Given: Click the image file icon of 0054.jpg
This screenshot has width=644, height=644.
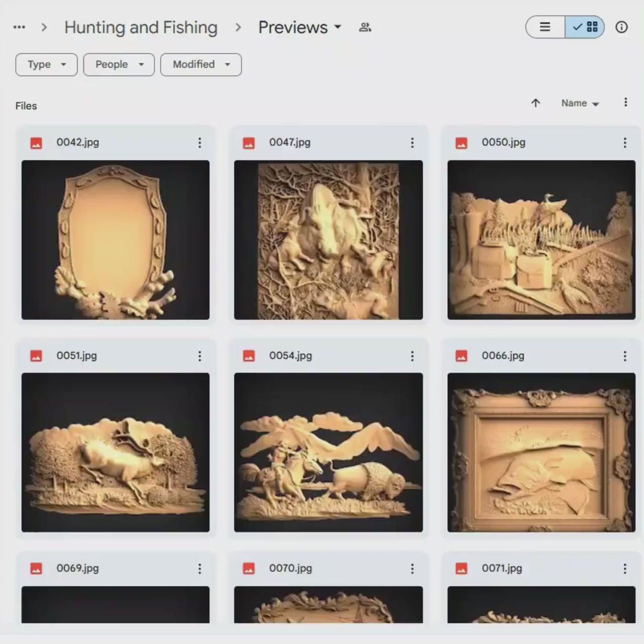Looking at the screenshot, I should [249, 356].
